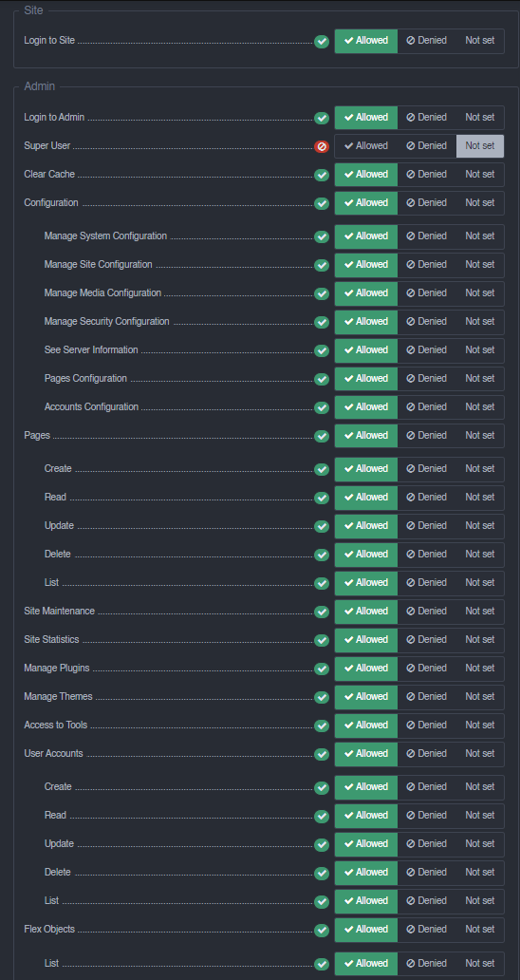Select Allowed for Login to Site
520x980 pixels.
366,41
